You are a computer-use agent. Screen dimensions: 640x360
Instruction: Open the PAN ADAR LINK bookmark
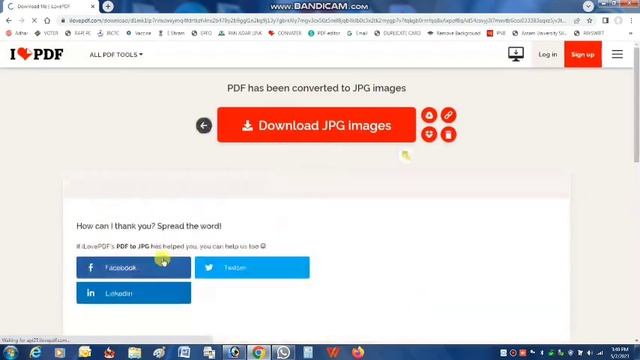(240, 33)
